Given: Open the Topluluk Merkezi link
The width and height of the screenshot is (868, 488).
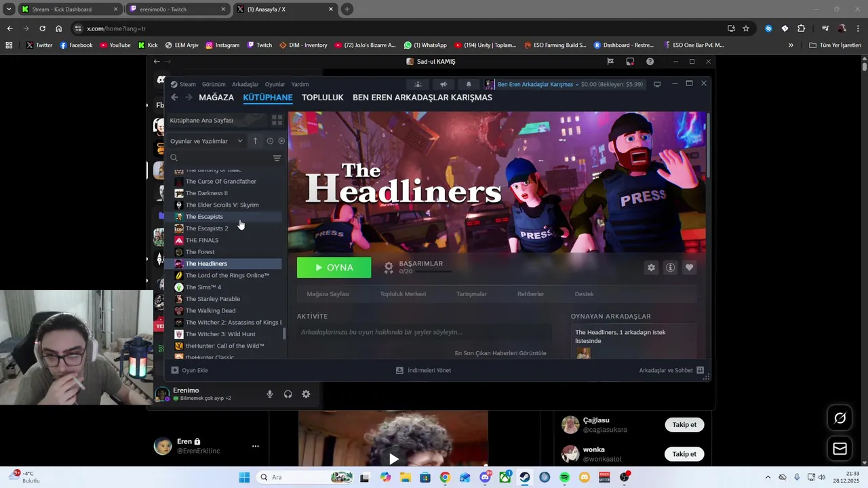Looking at the screenshot, I should coord(403,294).
